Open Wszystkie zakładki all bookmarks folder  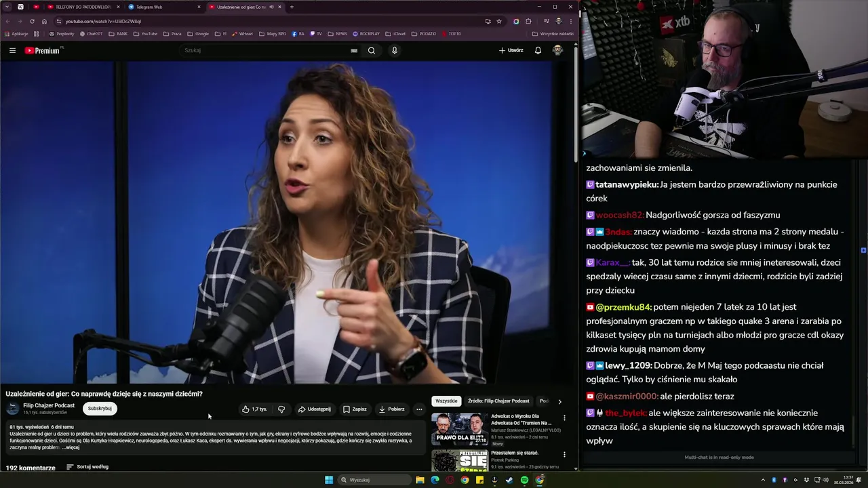coord(553,33)
